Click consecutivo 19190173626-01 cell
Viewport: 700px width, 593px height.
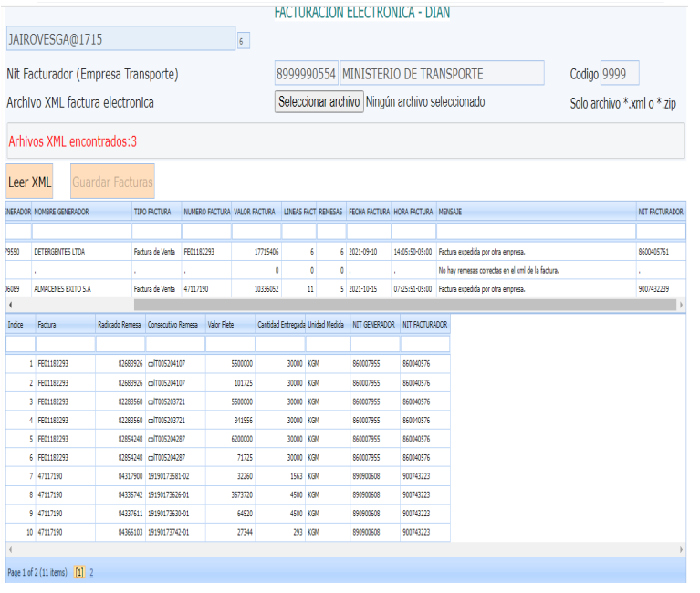point(175,495)
